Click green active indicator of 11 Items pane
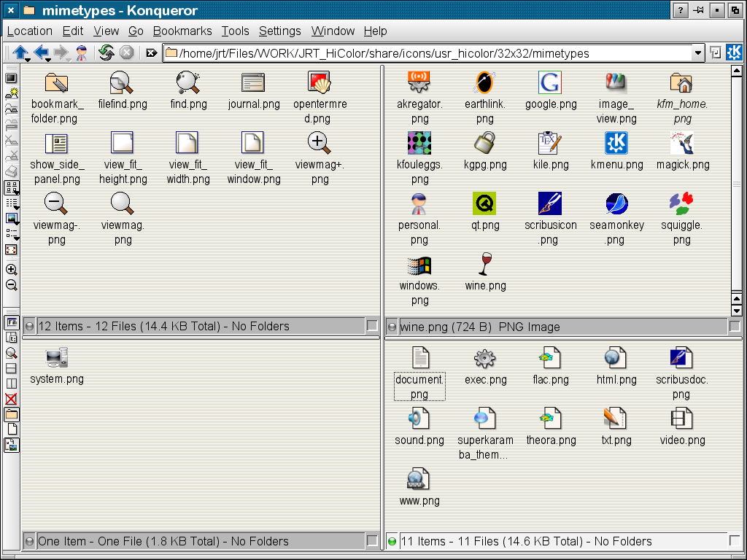 pyautogui.click(x=392, y=542)
